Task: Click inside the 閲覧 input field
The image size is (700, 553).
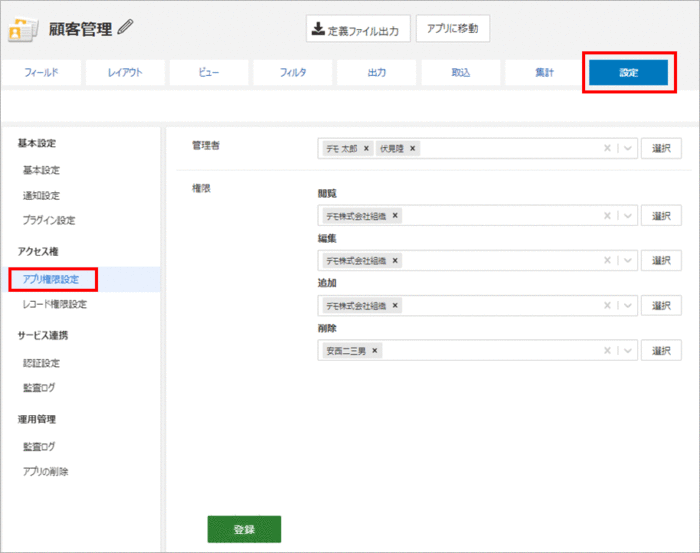Action: pyautogui.click(x=477, y=216)
